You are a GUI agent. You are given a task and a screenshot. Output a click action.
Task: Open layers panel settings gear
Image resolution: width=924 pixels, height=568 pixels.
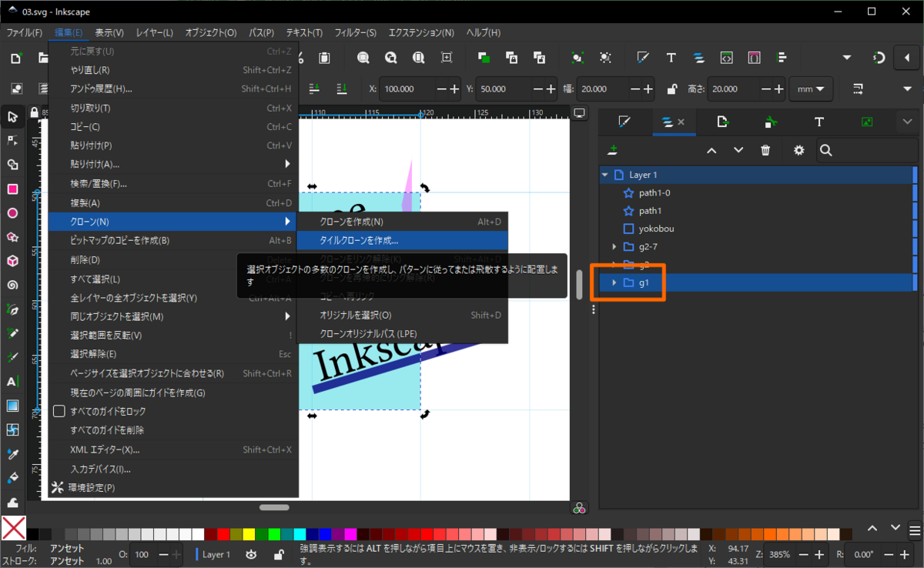point(799,150)
